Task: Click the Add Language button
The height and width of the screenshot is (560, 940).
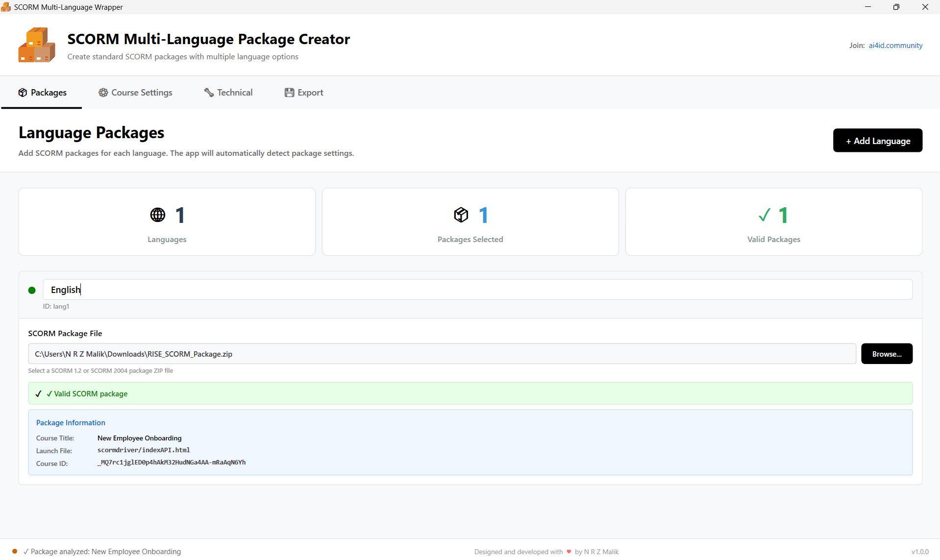Action: click(x=877, y=140)
